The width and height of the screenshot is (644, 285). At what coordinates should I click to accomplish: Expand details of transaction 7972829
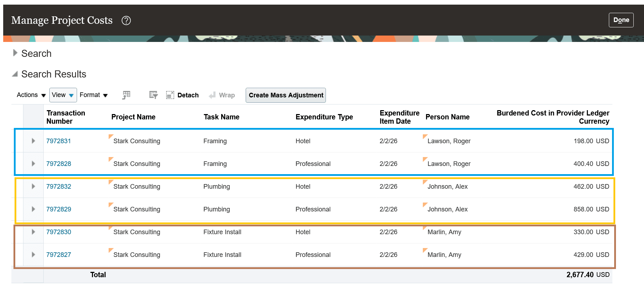[x=33, y=209]
